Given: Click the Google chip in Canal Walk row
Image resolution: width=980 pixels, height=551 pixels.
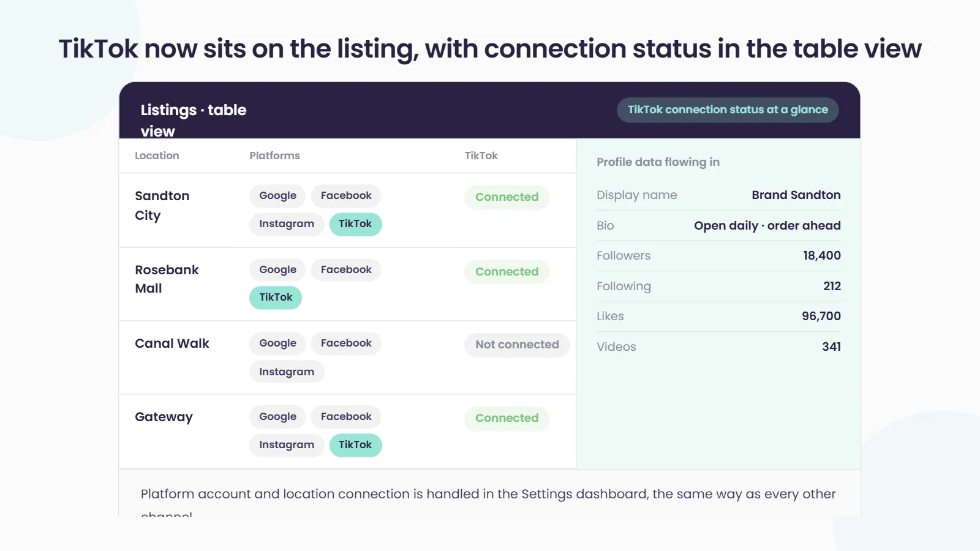Looking at the screenshot, I should pos(277,343).
